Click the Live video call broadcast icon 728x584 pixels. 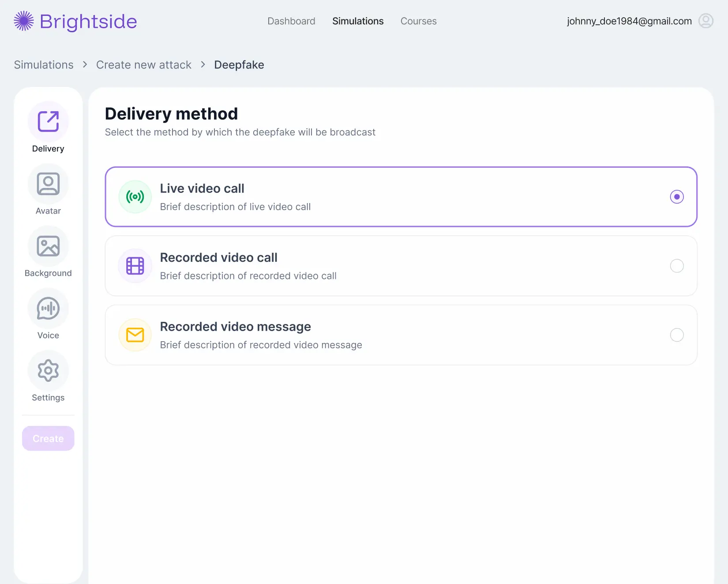click(135, 197)
